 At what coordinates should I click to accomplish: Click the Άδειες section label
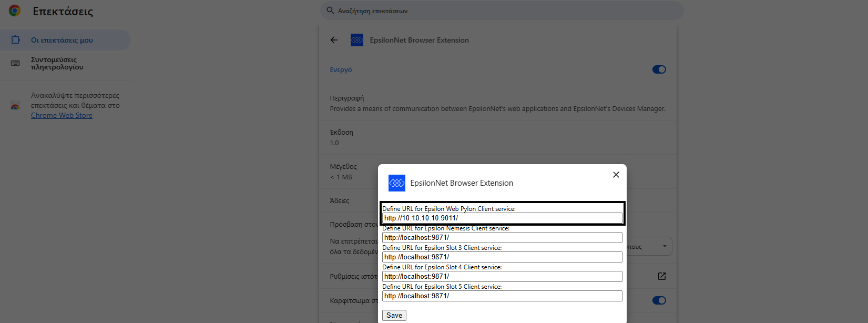[x=340, y=201]
